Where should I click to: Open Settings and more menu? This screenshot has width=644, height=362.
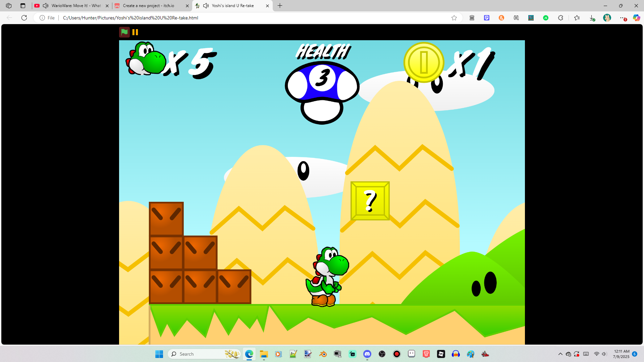coord(623,18)
